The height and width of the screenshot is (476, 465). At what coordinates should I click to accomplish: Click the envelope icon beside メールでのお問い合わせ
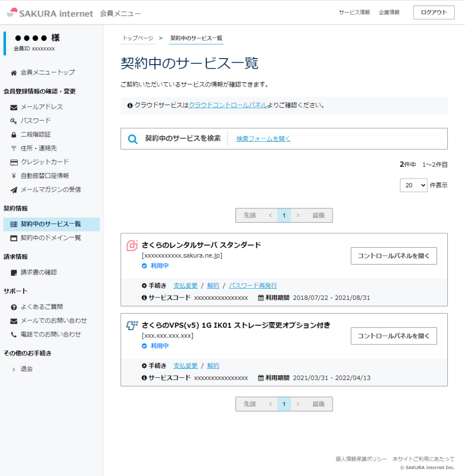point(13,321)
